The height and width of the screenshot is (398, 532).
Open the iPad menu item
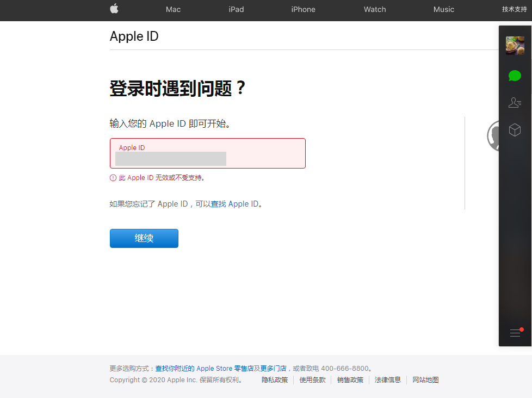[236, 9]
